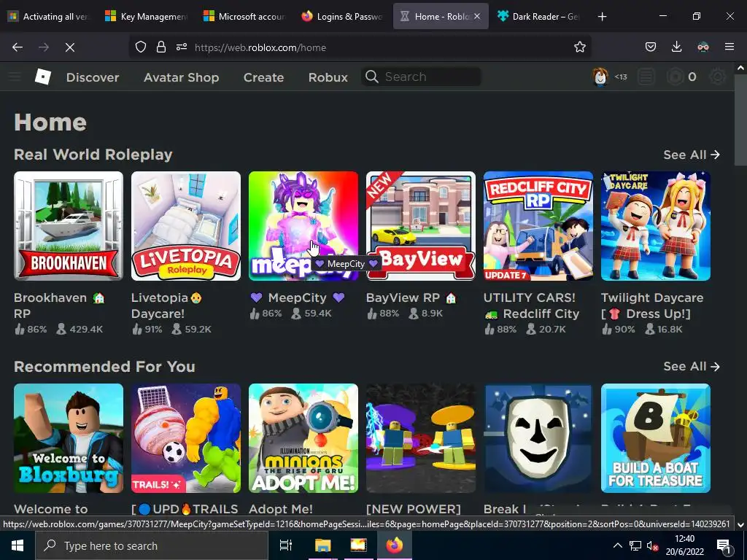747x560 pixels.
Task: Open File Explorer from the taskbar
Action: [x=322, y=545]
